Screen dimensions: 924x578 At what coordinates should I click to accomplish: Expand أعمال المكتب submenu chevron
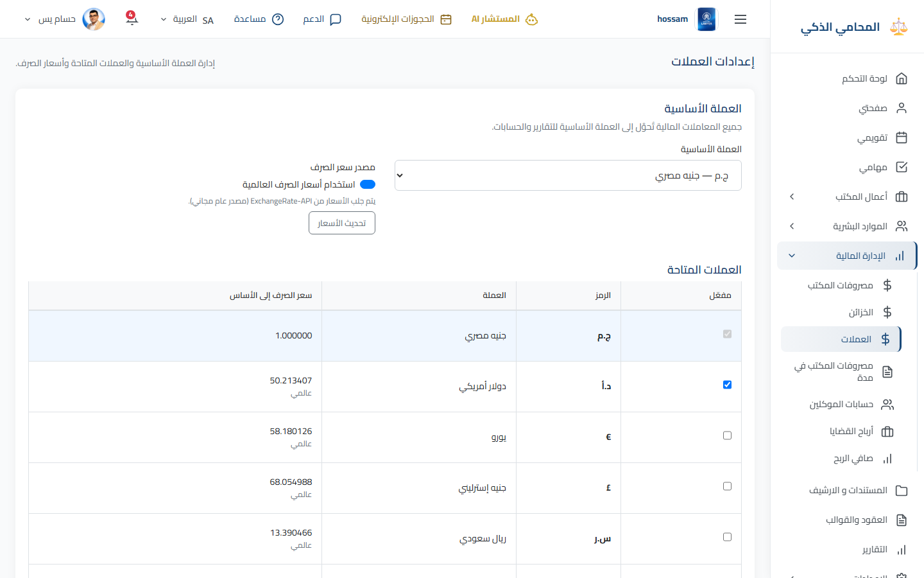pyautogui.click(x=792, y=197)
